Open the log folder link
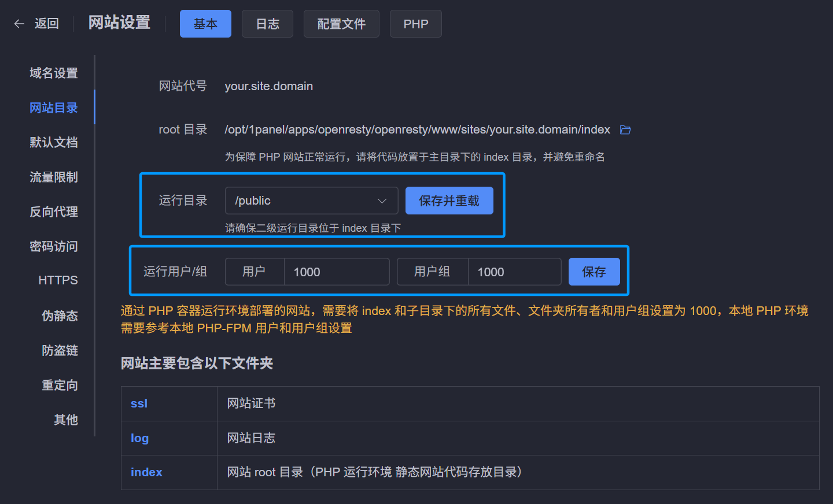The height and width of the screenshot is (504, 833). [x=139, y=438]
